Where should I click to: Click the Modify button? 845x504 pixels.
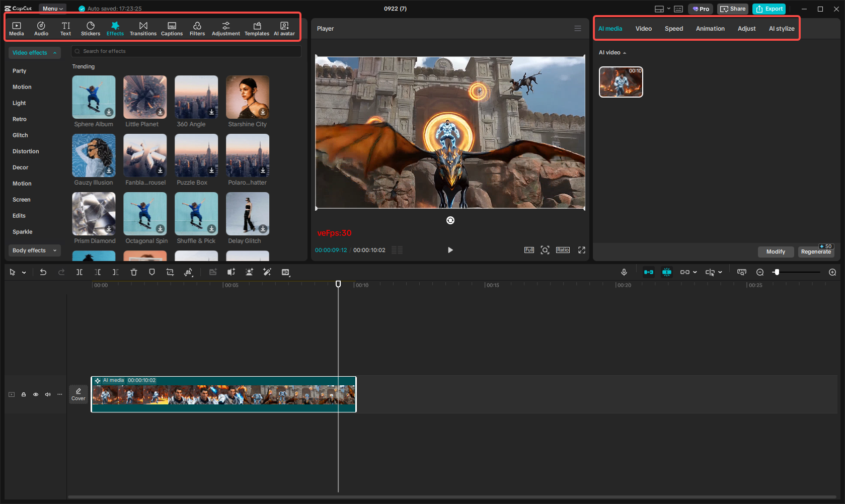pyautogui.click(x=776, y=251)
